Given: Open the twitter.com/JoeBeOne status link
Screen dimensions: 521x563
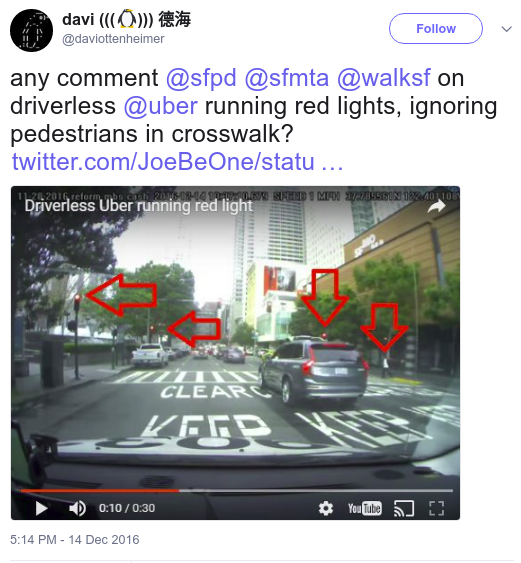Looking at the screenshot, I should point(177,162).
